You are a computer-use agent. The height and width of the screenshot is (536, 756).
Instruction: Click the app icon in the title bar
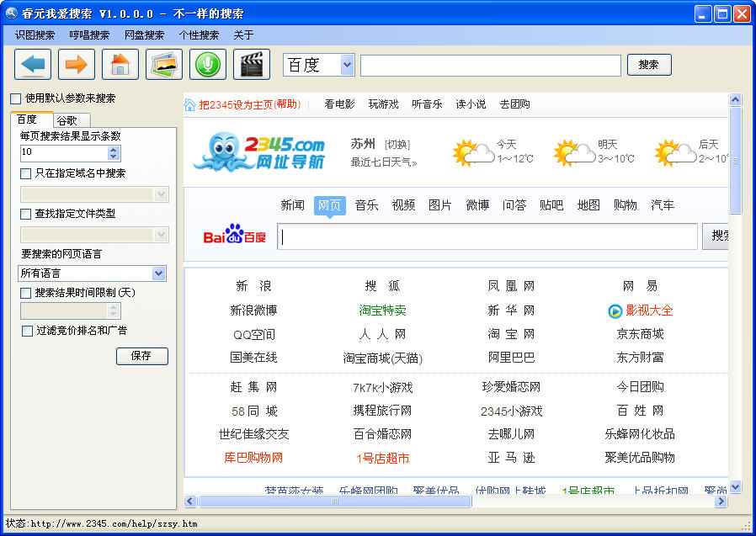(x=11, y=13)
